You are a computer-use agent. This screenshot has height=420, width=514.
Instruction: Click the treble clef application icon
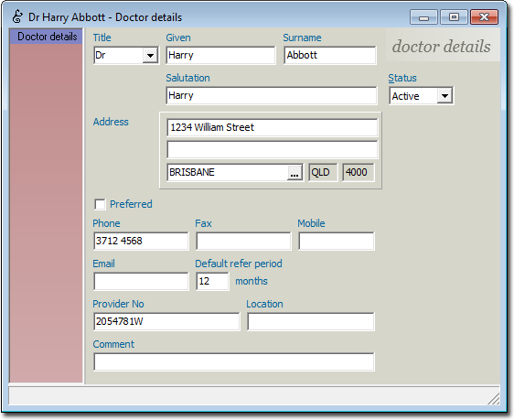[17, 16]
